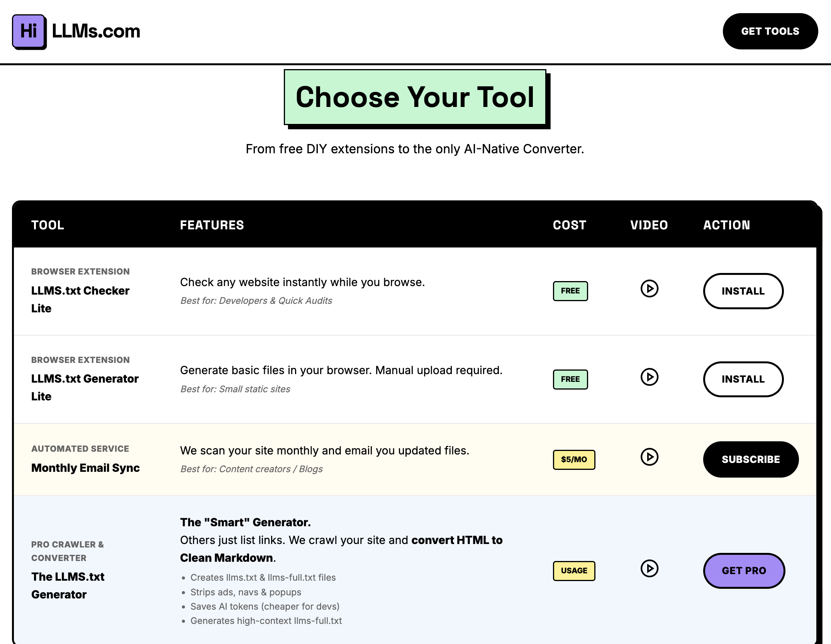This screenshot has height=644, width=831.
Task: Play video for LLMS.txt Checker Lite
Action: [x=650, y=288]
